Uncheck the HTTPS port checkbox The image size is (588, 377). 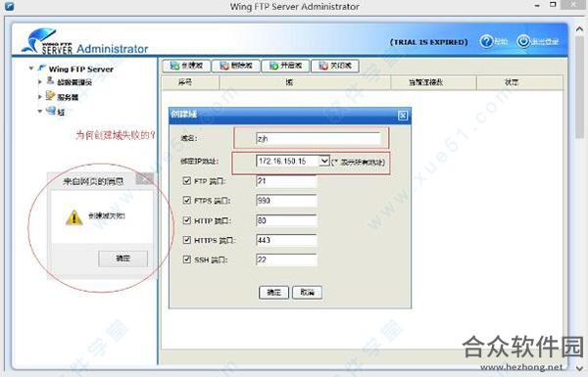click(x=187, y=240)
